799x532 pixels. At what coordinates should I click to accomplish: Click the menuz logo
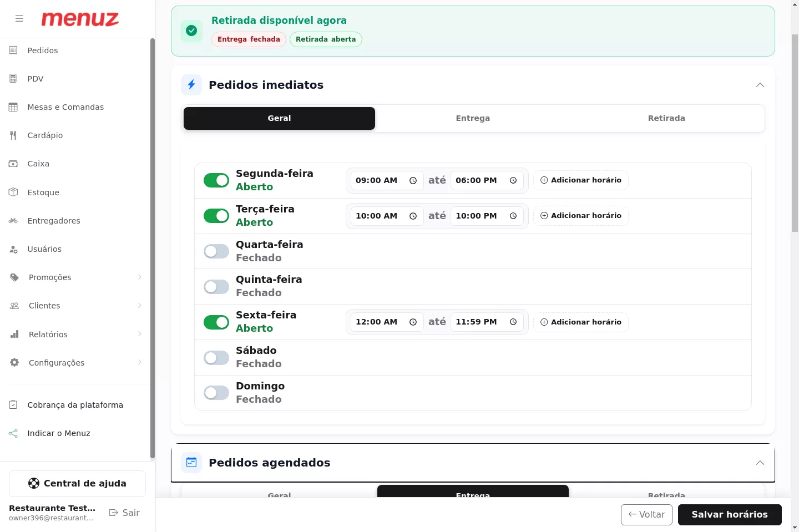(80, 19)
